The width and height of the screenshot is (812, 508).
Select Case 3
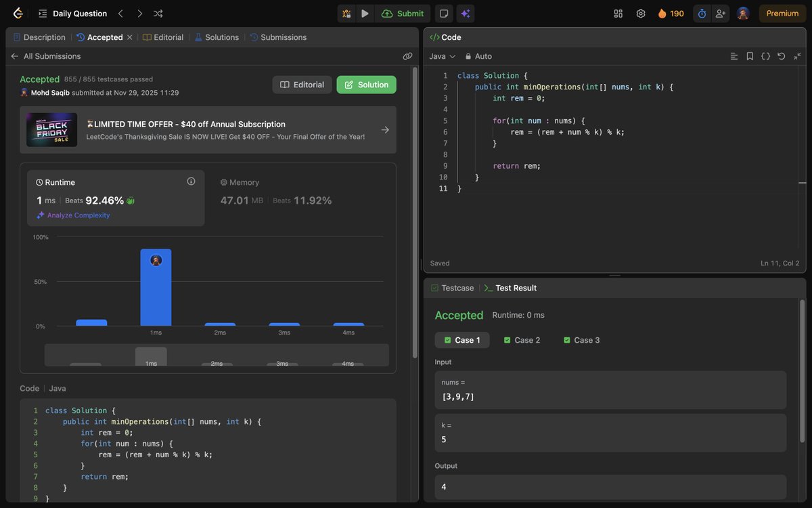(581, 340)
